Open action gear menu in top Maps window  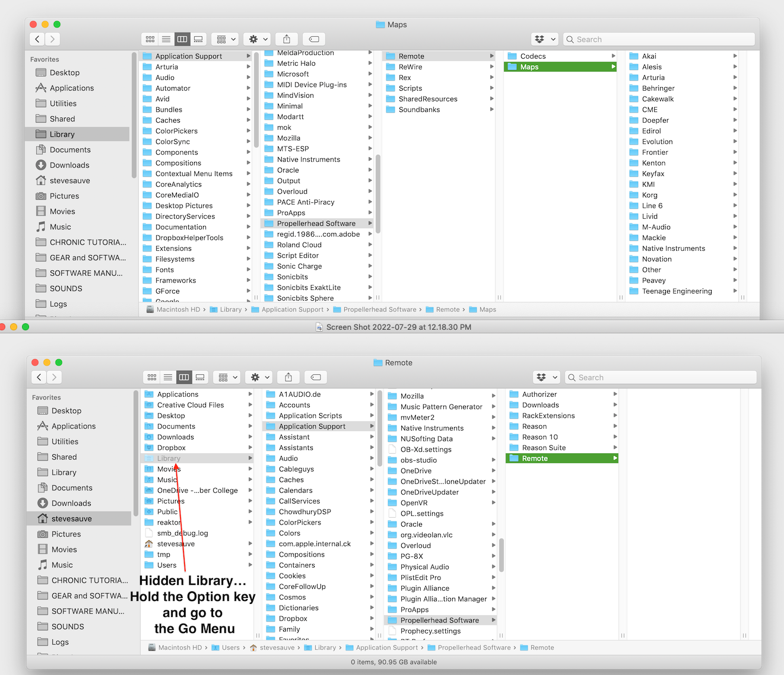point(258,39)
